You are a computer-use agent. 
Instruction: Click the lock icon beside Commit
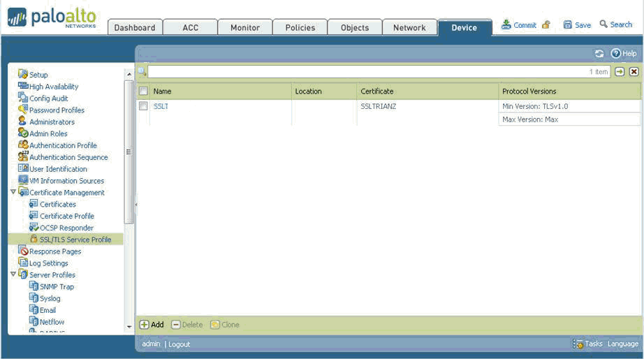pos(546,25)
